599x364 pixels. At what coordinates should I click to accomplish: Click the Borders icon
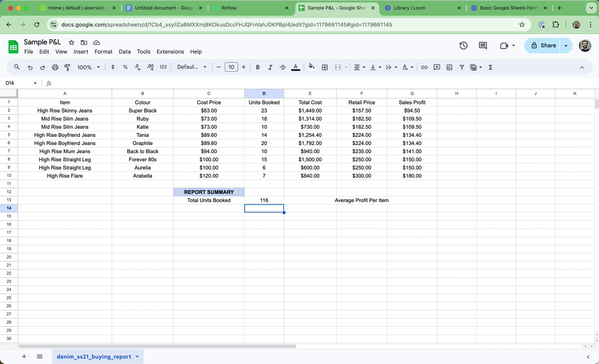[x=324, y=67]
